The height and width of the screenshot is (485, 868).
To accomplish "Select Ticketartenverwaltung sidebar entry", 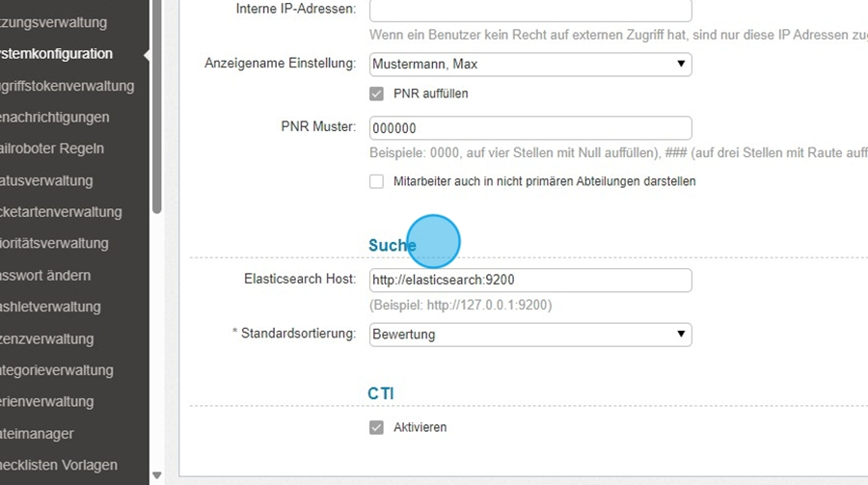I will point(63,212).
